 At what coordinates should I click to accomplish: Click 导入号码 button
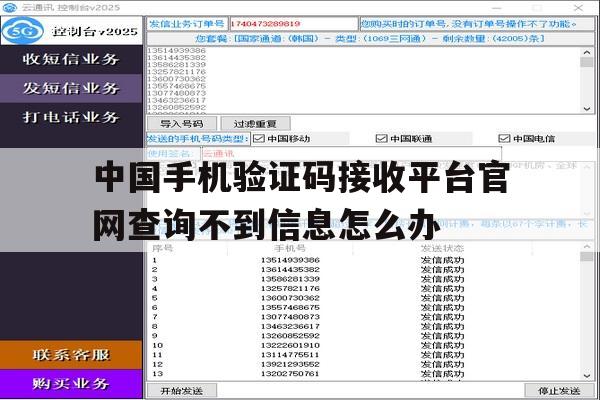point(182,124)
